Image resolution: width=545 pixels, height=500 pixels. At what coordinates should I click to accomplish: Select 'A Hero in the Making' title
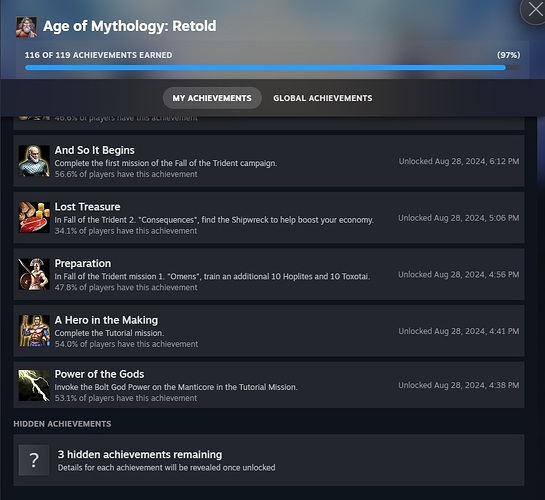coord(106,320)
